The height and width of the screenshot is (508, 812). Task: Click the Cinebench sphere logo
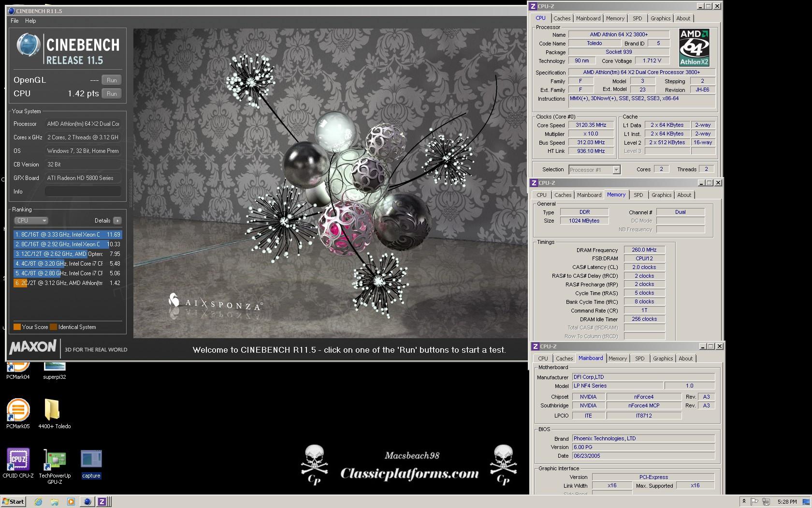click(28, 45)
